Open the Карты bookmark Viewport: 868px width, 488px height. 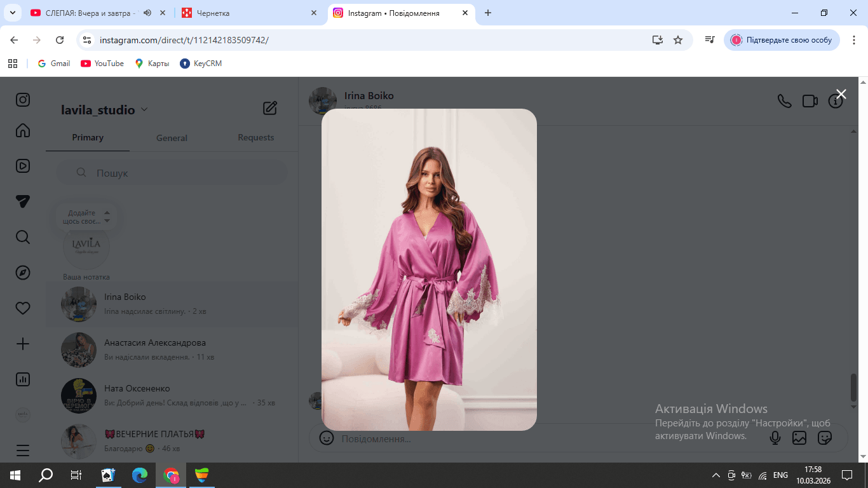tap(152, 64)
